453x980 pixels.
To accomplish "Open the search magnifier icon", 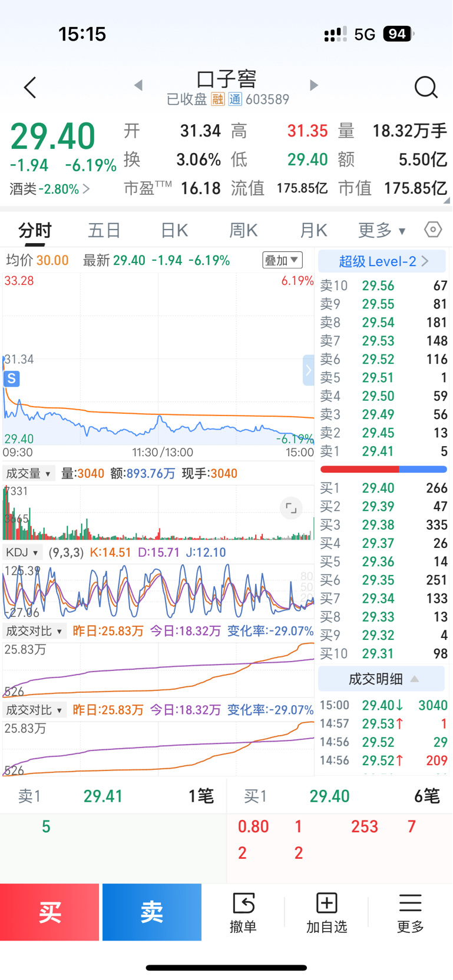I will (425, 87).
